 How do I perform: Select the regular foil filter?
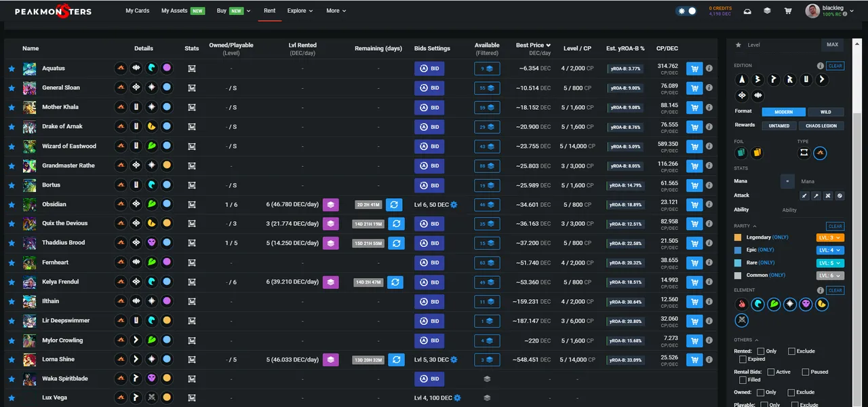741,153
